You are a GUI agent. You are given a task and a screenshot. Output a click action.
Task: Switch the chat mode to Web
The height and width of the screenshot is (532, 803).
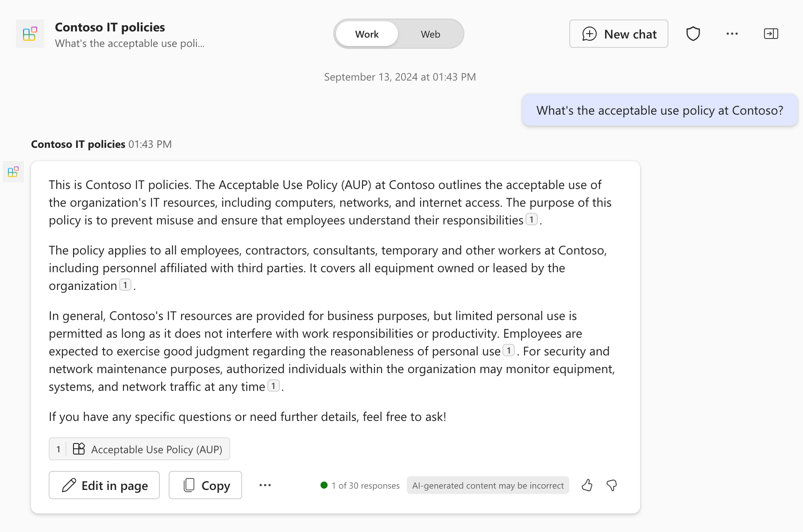click(430, 34)
